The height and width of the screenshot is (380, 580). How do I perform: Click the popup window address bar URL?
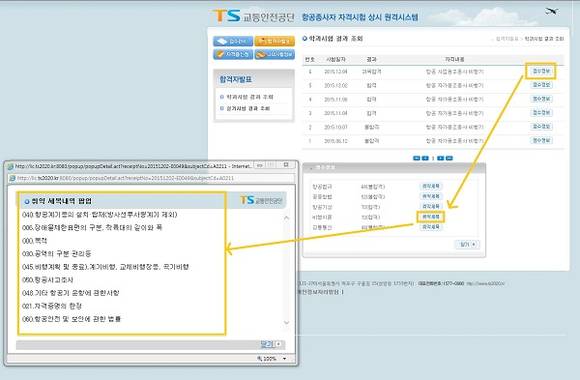126,178
